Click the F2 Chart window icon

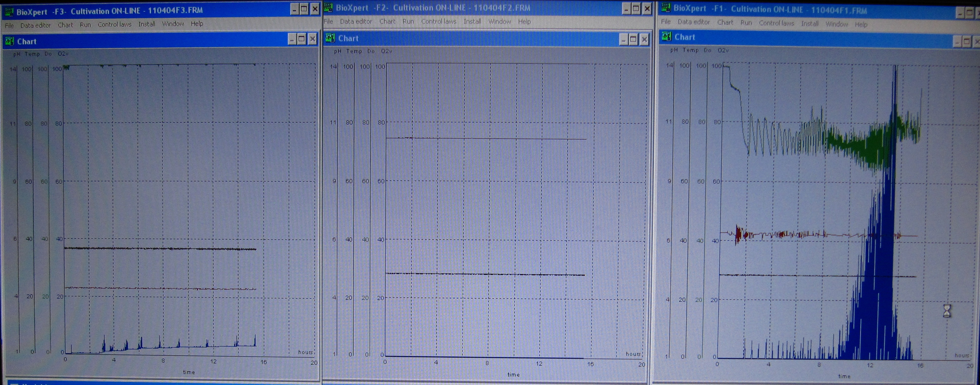click(x=330, y=38)
